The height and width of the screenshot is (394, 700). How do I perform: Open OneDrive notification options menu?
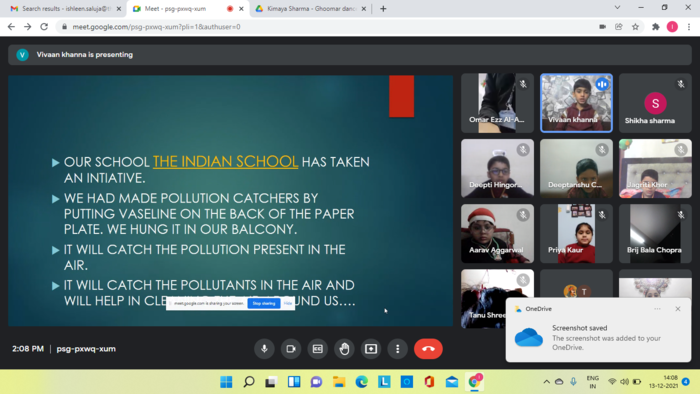click(657, 309)
